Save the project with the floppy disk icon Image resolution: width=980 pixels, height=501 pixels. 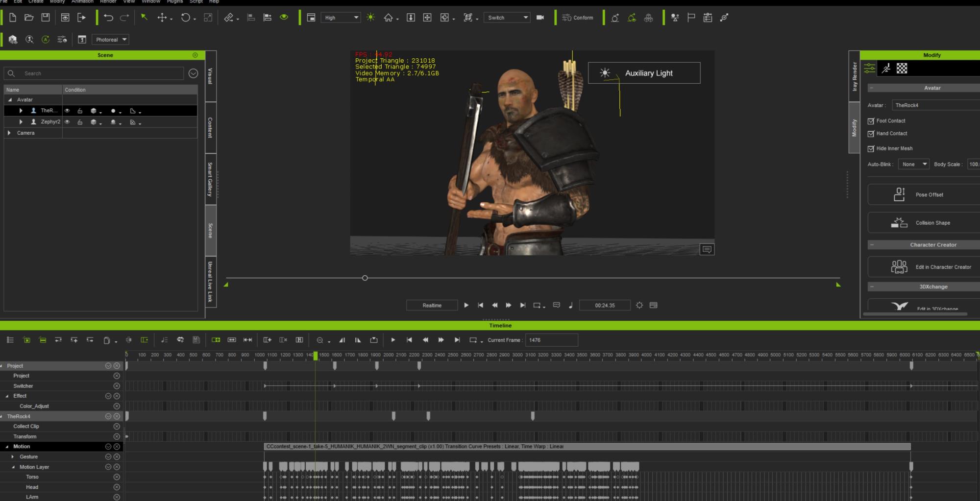pos(46,18)
